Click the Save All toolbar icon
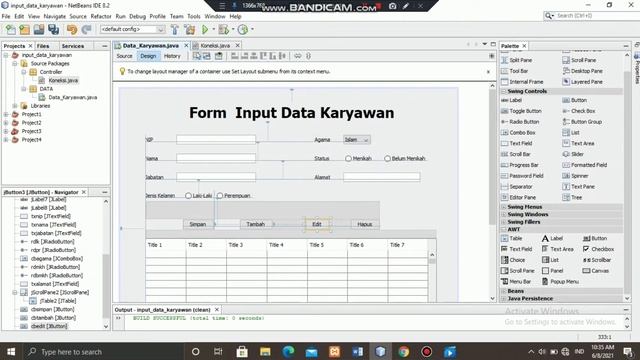Screen dimensions: 640x360 click(x=53, y=29)
